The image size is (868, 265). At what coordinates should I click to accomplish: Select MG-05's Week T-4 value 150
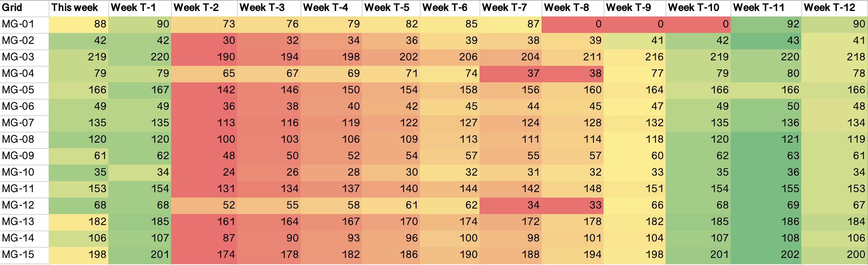(332, 90)
